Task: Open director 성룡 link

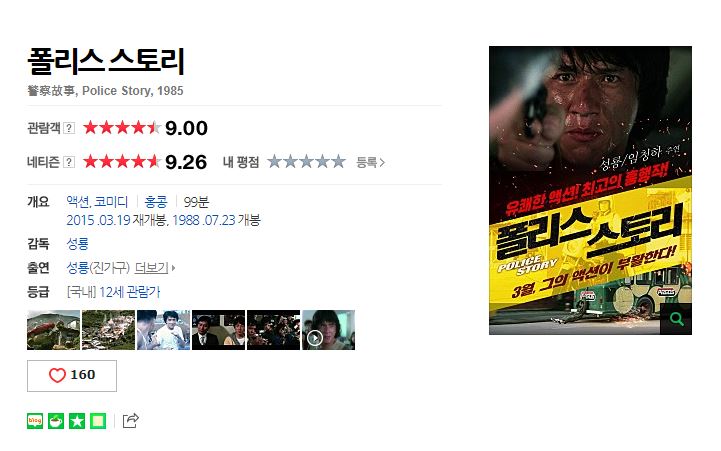Action: 77,243
